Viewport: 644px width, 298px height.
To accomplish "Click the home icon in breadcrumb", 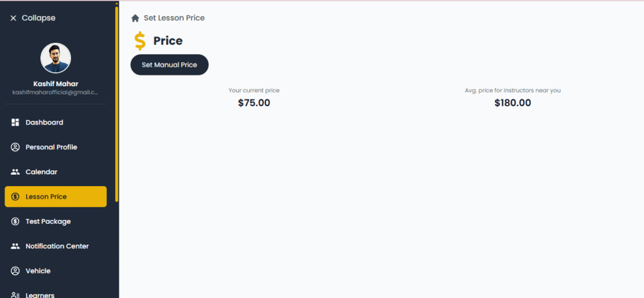I will [x=135, y=18].
